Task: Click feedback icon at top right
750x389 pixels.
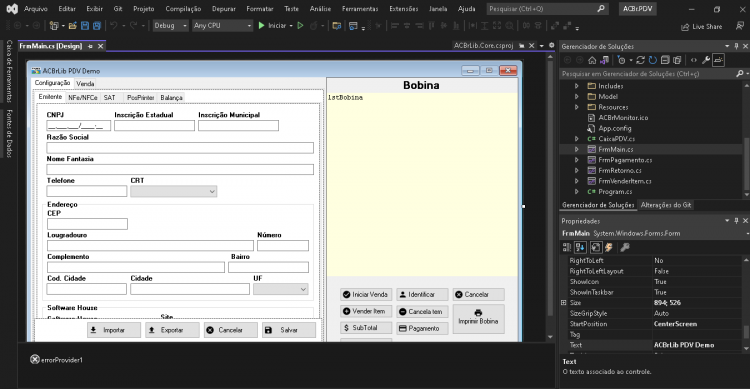Action: click(x=739, y=26)
